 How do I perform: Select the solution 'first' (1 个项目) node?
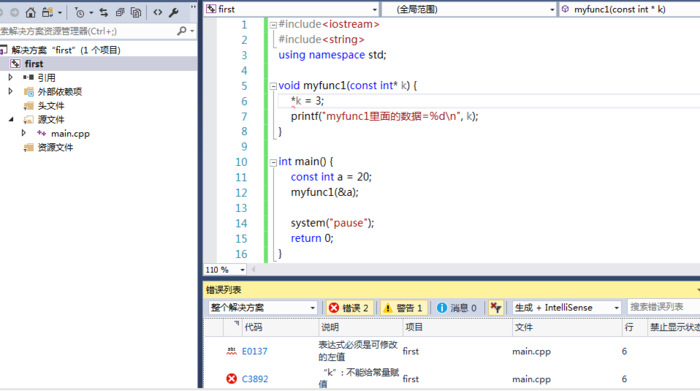click(x=66, y=50)
